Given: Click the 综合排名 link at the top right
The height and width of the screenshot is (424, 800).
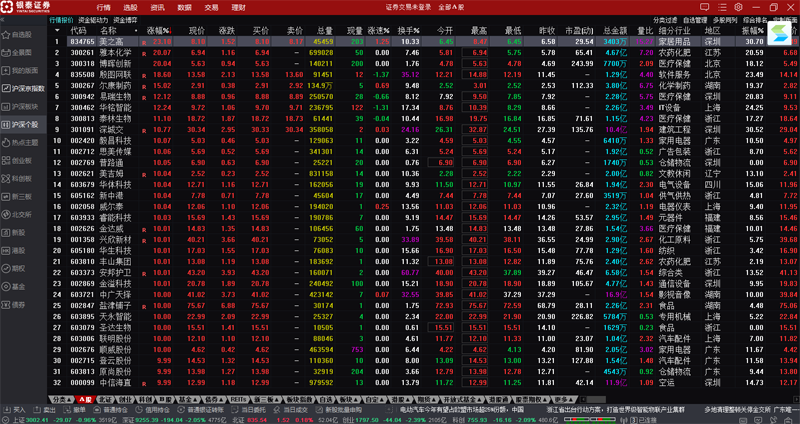Looking at the screenshot, I should [x=755, y=20].
